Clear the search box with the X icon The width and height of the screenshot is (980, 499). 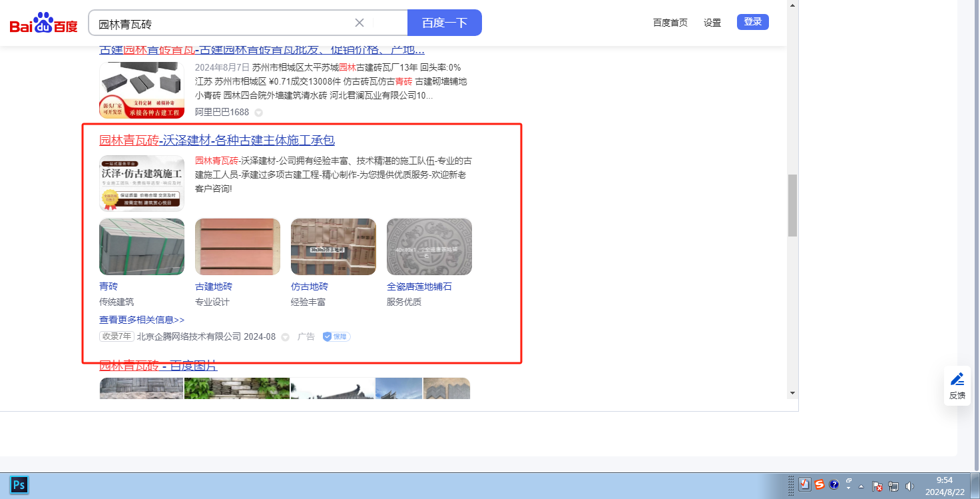[360, 23]
